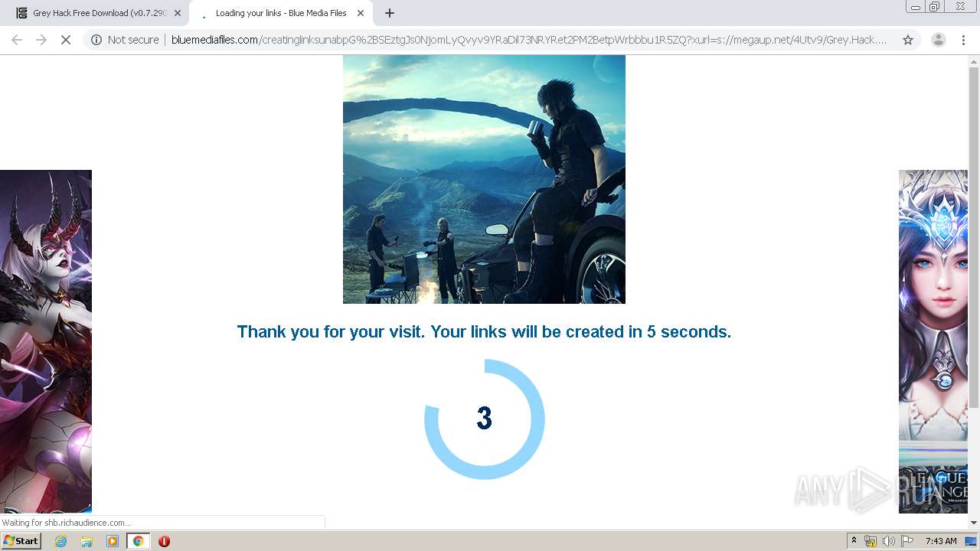
Task: View the Not secure site information
Action: point(125,40)
